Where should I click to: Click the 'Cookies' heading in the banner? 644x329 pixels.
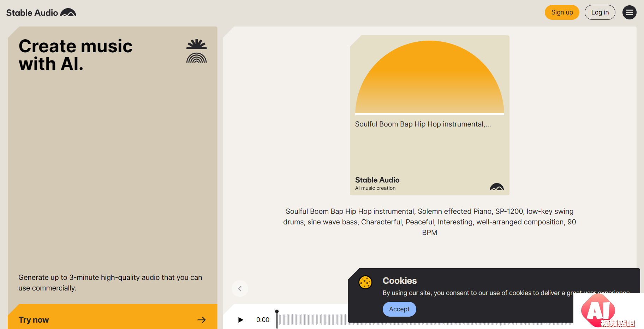[x=400, y=281]
